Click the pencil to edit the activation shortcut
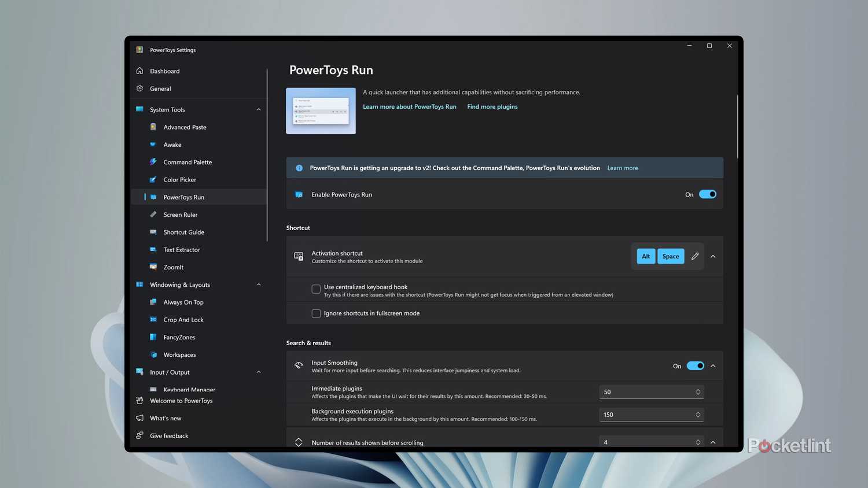The image size is (868, 488). [695, 256]
